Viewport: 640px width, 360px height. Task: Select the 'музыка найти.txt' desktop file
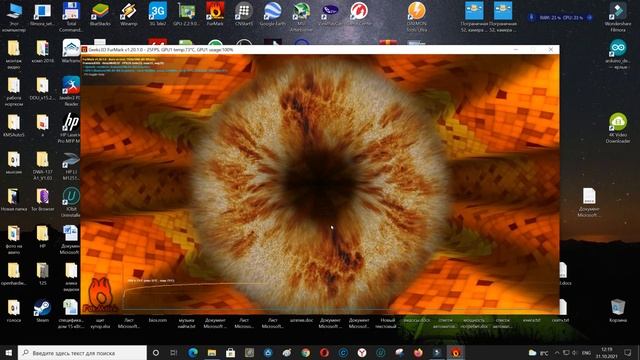pyautogui.click(x=187, y=323)
